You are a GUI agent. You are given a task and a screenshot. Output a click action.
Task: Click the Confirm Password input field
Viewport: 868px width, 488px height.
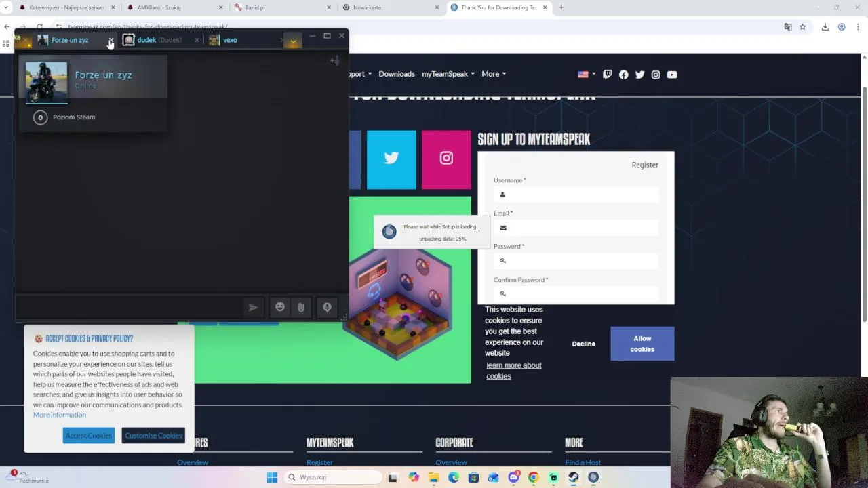tap(576, 294)
